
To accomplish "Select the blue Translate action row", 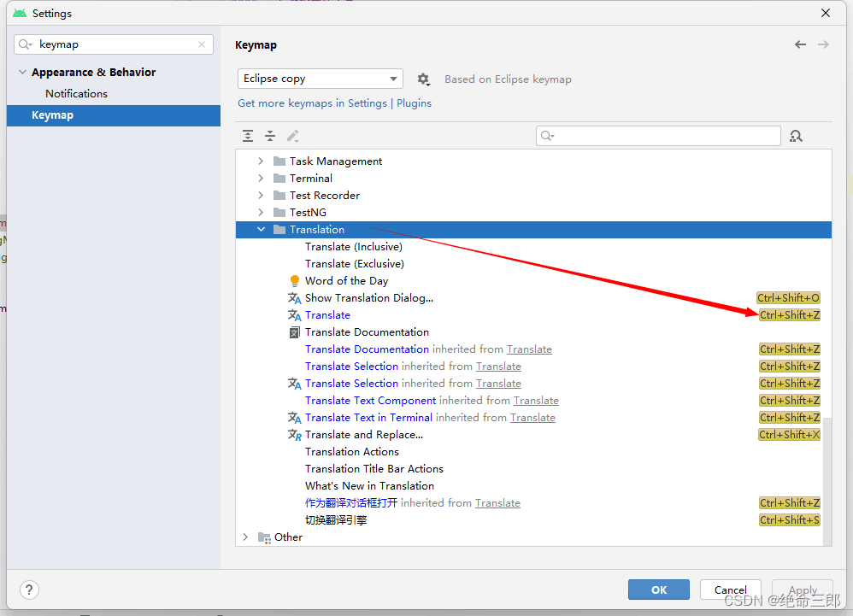I will tap(327, 315).
